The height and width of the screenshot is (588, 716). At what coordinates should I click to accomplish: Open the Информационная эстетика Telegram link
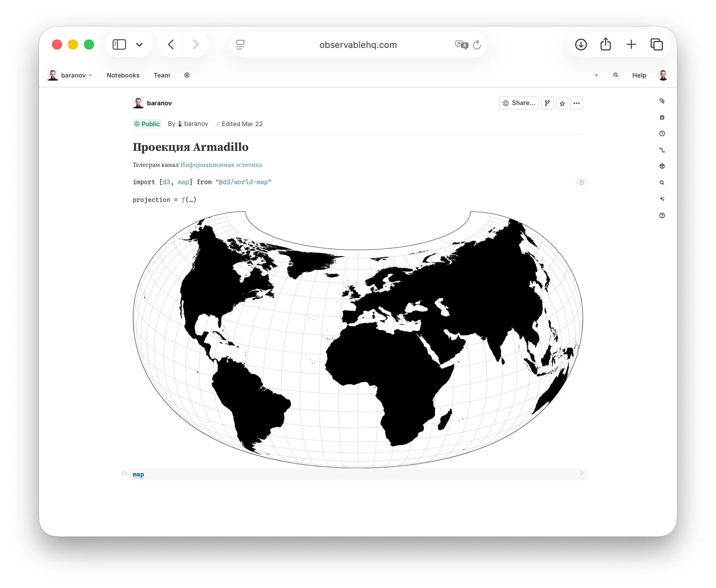(x=221, y=165)
